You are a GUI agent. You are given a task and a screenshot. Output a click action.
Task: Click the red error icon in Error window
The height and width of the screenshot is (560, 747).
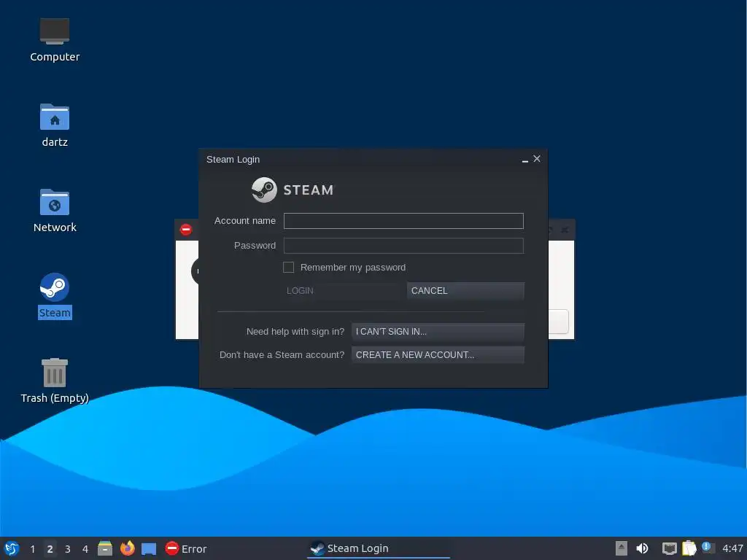point(186,230)
